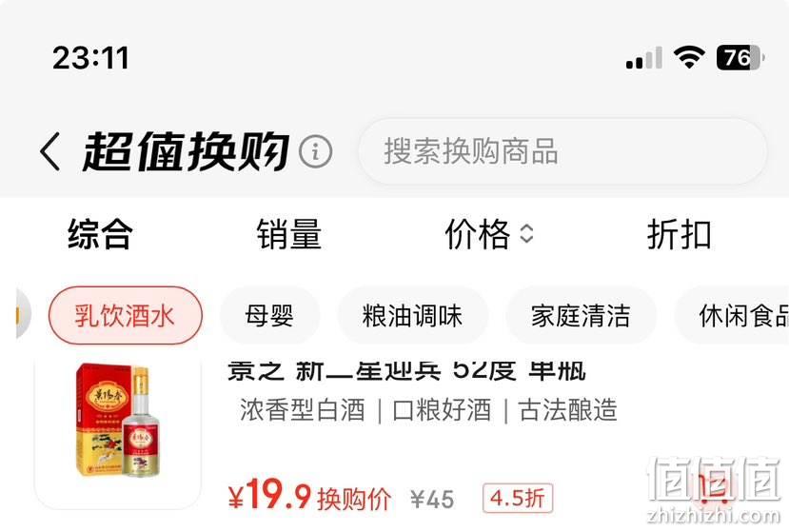Select the 粮油调味 category chip
Image resolution: width=789 pixels, height=532 pixels.
412,316
